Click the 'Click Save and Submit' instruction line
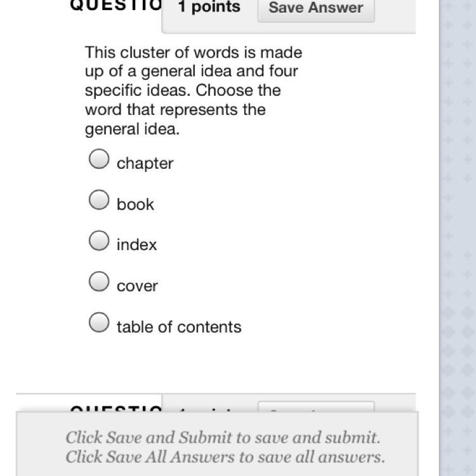Viewport: 476px width, 476px height. click(223, 437)
